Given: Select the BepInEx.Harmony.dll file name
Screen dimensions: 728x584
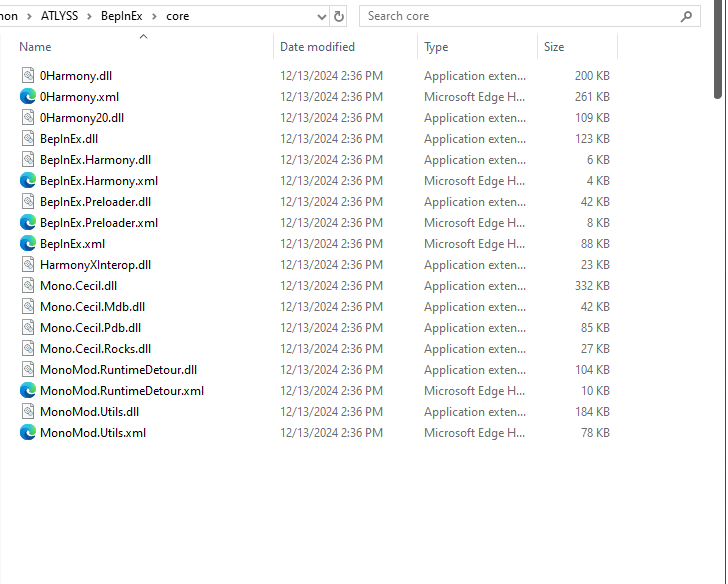Looking at the screenshot, I should click(x=95, y=160).
